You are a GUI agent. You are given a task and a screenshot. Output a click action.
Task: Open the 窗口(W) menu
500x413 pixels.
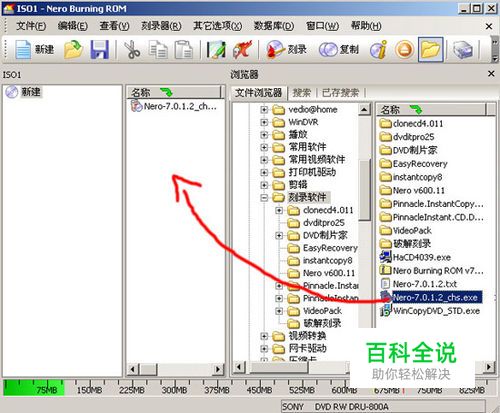pos(322,26)
